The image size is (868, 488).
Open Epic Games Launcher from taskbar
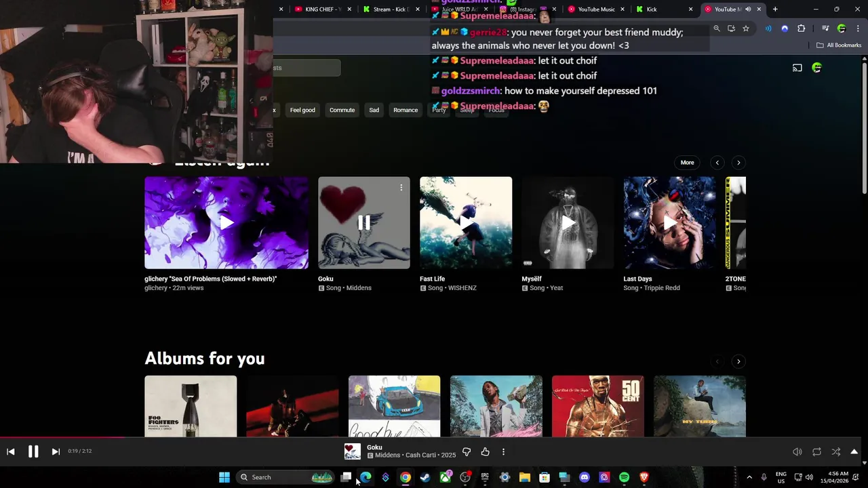[x=485, y=477]
